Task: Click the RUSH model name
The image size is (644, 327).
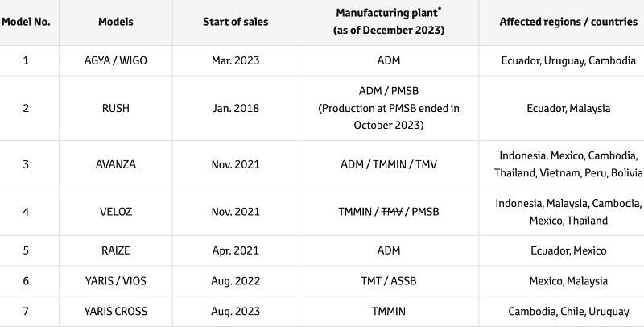Action: pyautogui.click(x=116, y=108)
